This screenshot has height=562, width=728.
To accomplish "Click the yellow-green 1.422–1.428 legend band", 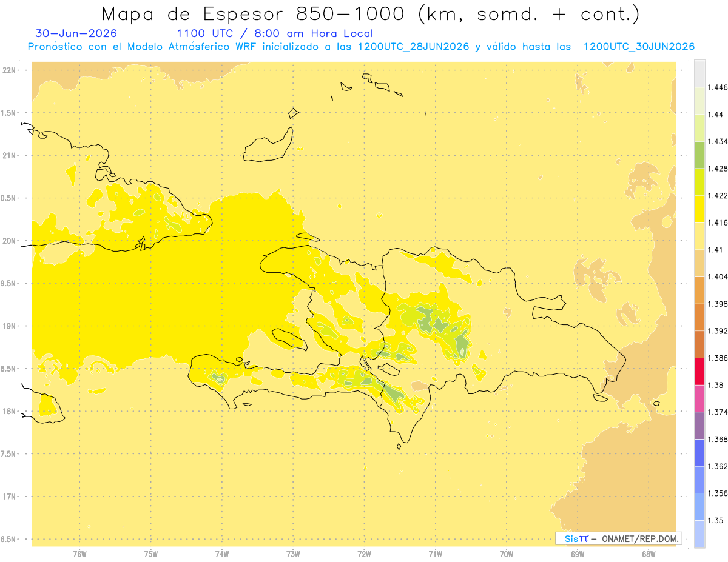I will point(699,182).
